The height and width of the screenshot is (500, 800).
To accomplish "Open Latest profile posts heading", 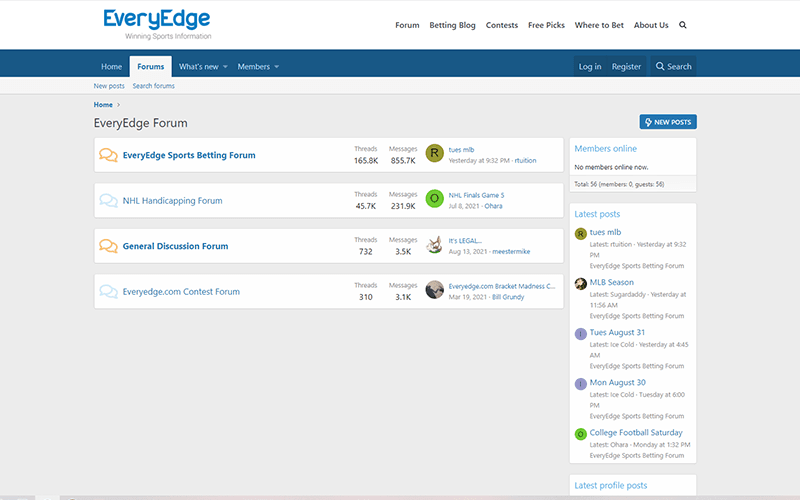I will click(x=611, y=485).
